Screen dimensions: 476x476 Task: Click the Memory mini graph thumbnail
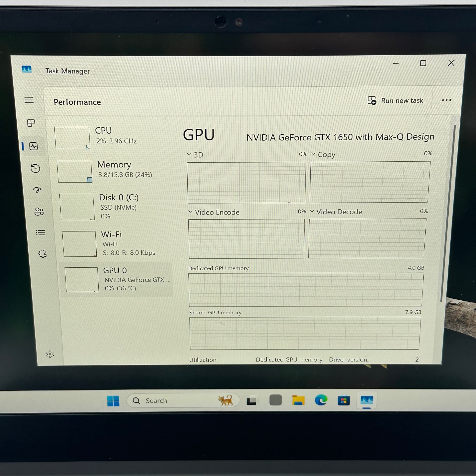pyautogui.click(x=74, y=172)
